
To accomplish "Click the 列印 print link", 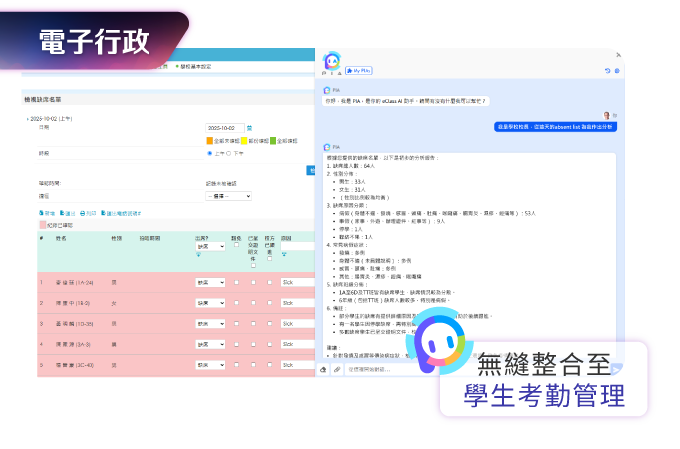I will [90, 213].
